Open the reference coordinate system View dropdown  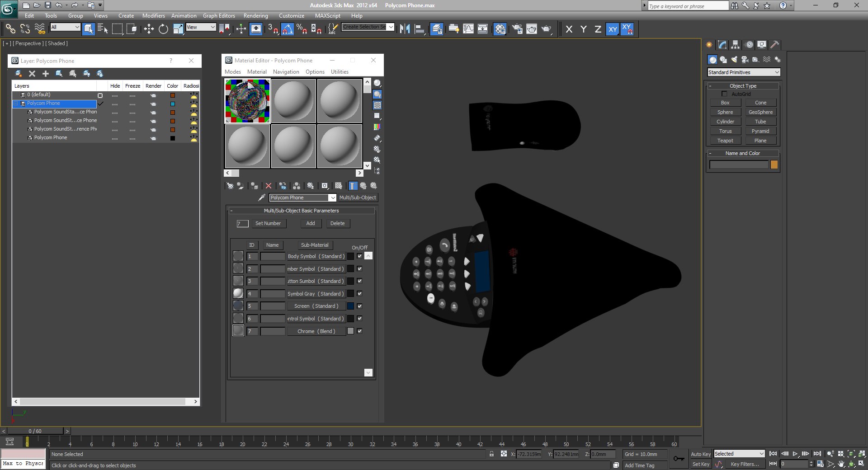[201, 27]
